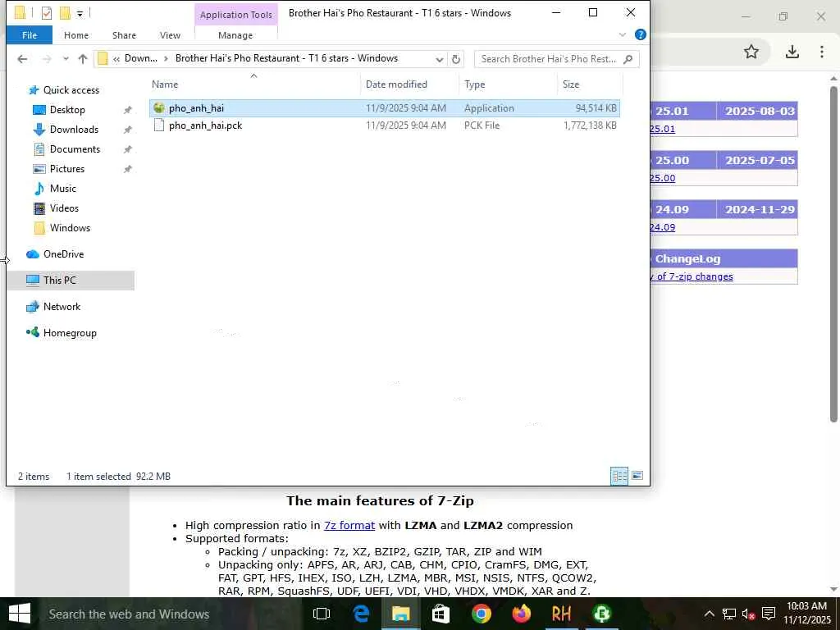The width and height of the screenshot is (840, 630).
Task: Click the Application Tools contextual tab
Action: pyautogui.click(x=235, y=15)
